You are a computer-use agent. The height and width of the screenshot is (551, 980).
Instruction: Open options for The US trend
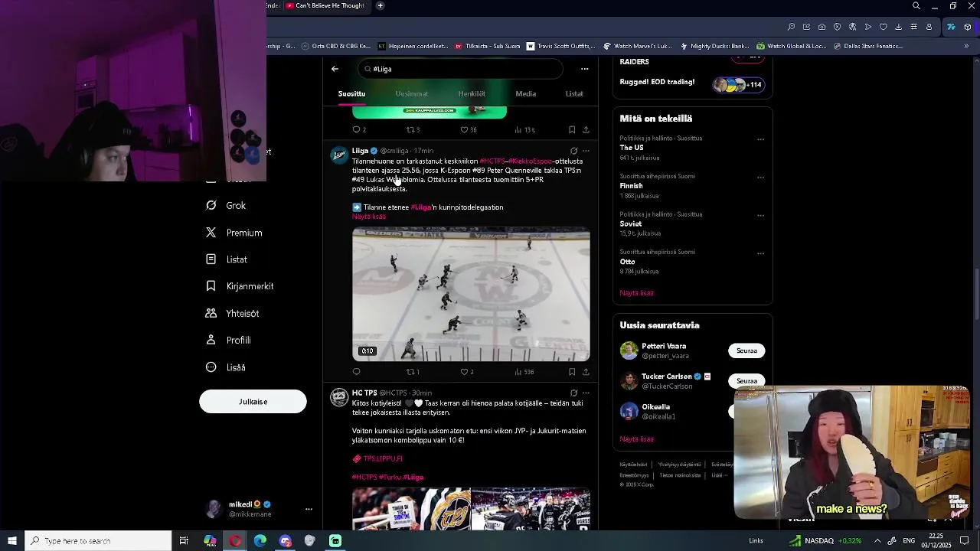point(760,139)
